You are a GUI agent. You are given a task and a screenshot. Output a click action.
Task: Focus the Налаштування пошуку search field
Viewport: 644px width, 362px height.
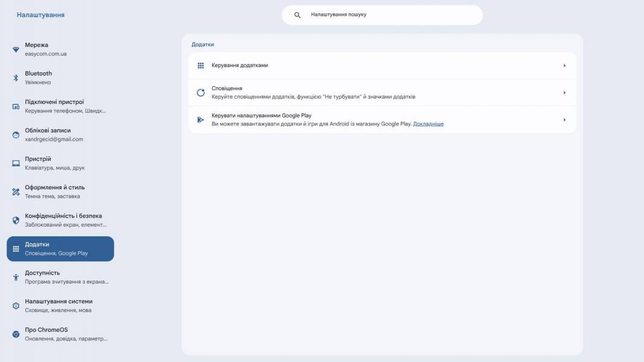tap(382, 14)
